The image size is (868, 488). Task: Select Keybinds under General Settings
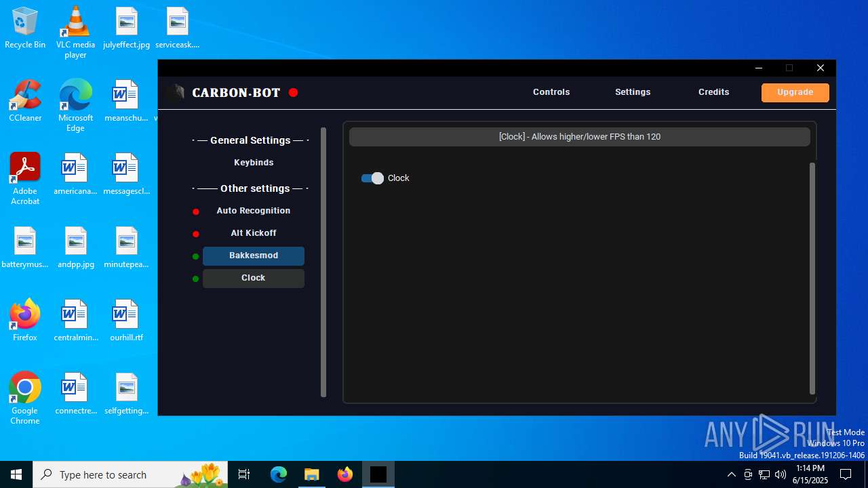point(254,163)
